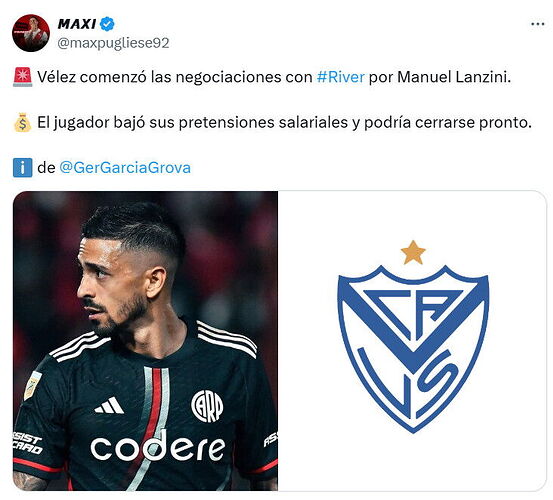Viewport: 553px width, 500px height.
Task: Open the @maxpugliese92 handle
Action: [113, 43]
